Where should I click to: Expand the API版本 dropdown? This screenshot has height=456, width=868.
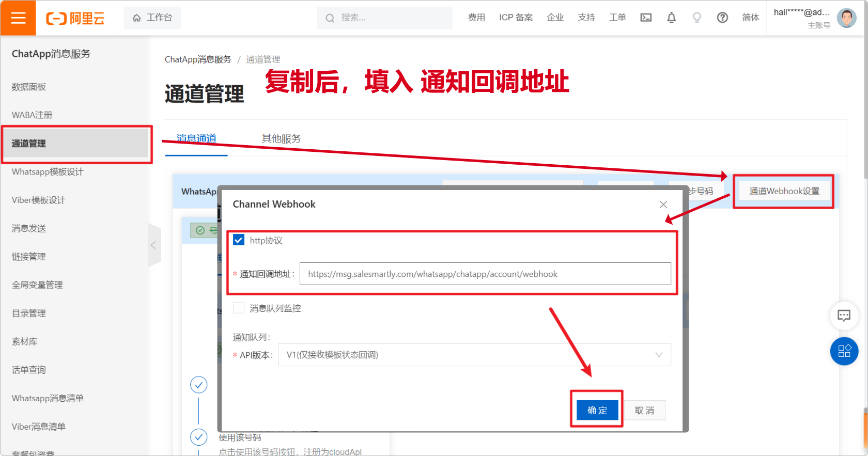[474, 355]
